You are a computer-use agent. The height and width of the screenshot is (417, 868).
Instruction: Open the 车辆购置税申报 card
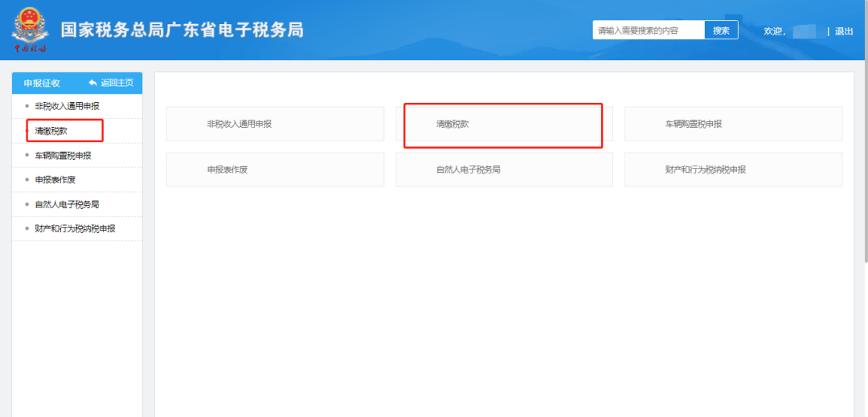[x=734, y=124]
